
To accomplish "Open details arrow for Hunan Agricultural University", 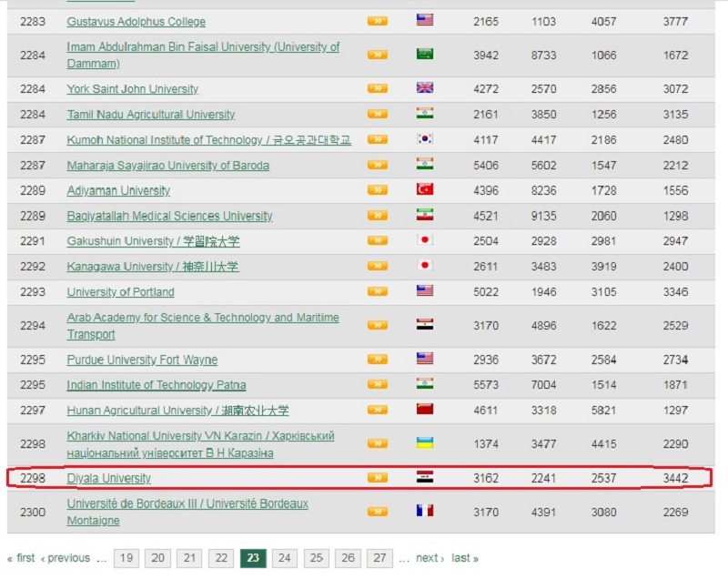I will (378, 410).
